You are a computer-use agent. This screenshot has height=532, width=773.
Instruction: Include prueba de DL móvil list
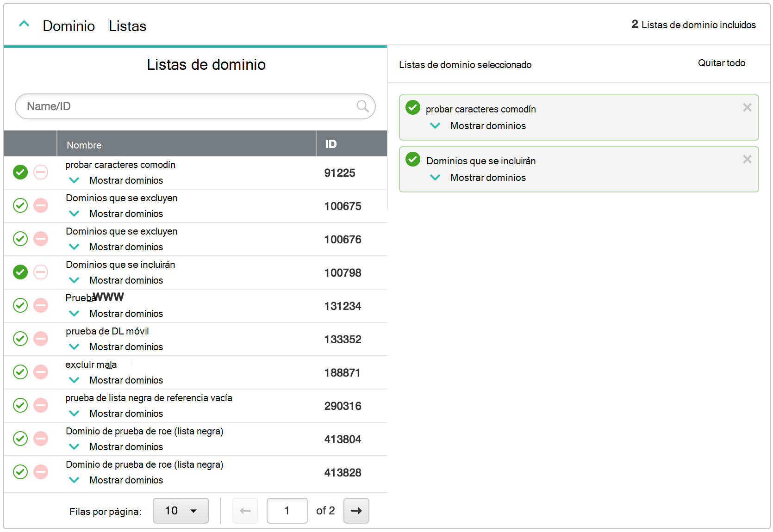tap(20, 339)
